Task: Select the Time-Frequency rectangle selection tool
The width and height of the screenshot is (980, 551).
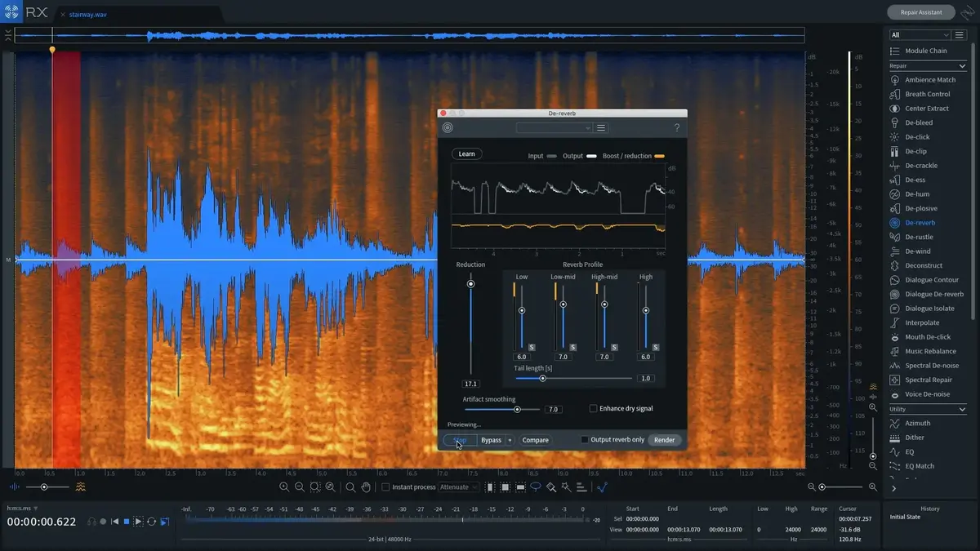Action: [x=506, y=487]
